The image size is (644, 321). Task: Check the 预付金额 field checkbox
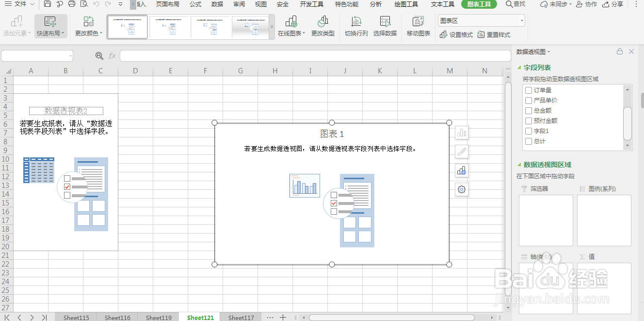pyautogui.click(x=529, y=121)
